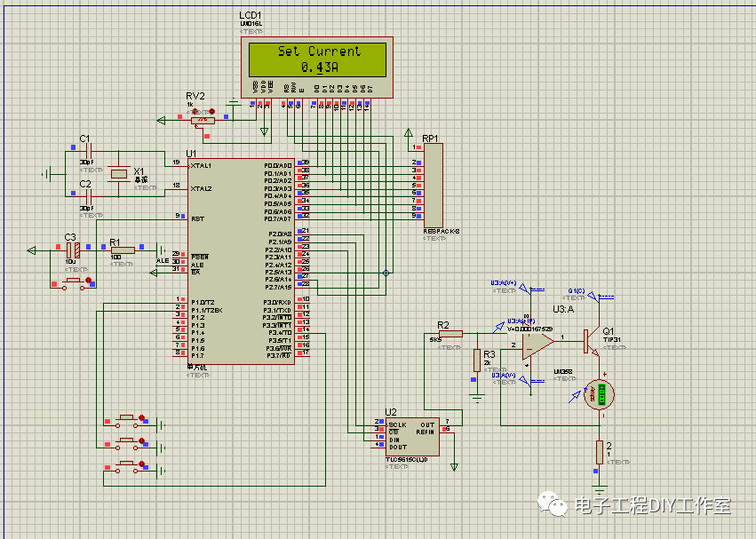
Task: Select ground symbol left of C1 and C2
Action: 47,174
